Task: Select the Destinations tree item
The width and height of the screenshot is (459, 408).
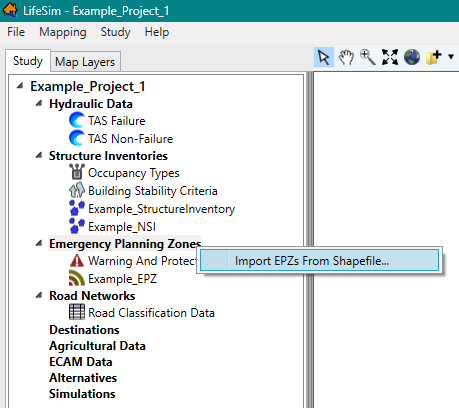Action: click(x=84, y=330)
